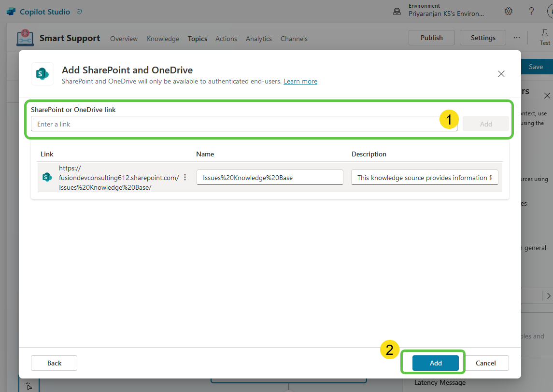Click the SharePoint icon on the link row
Viewport: 553px width, 392px height.
coord(46,177)
